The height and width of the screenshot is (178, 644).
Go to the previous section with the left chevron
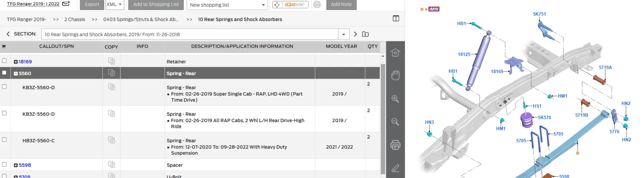[8, 34]
